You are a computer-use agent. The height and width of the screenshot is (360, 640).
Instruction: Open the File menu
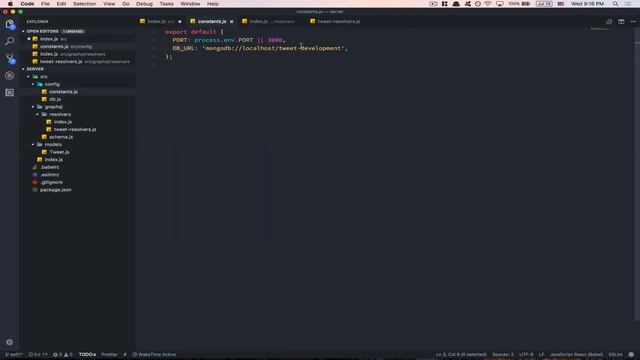click(45, 4)
